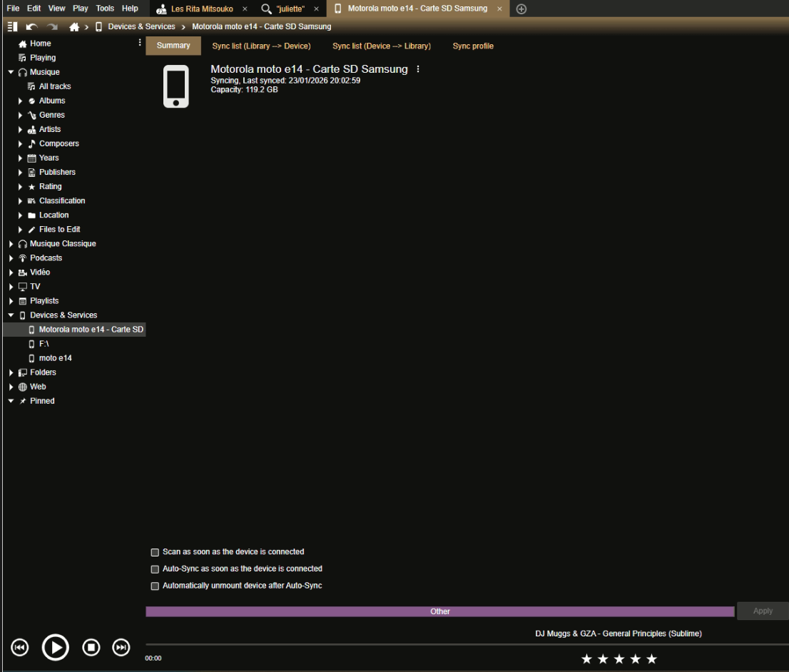Go to the previous track
Screen dimensions: 789x672
20,647
